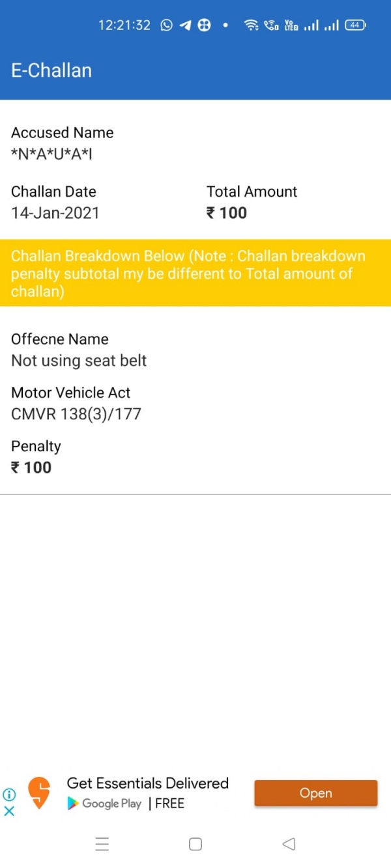391x868 pixels.
Task: Tap the Telegram icon in the status bar
Action: point(185,25)
